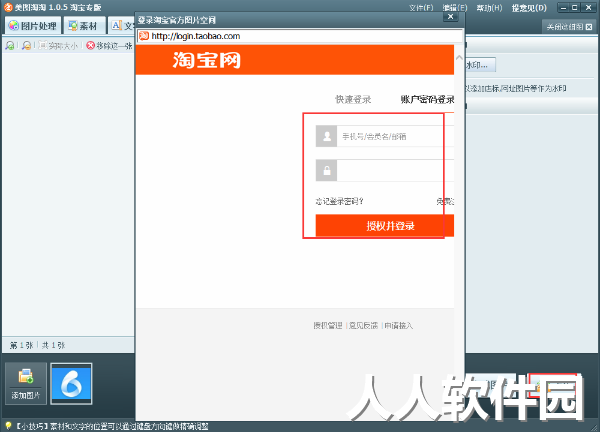Click 移除这一张 to remove image
The width and height of the screenshot is (600, 432).
tap(109, 46)
